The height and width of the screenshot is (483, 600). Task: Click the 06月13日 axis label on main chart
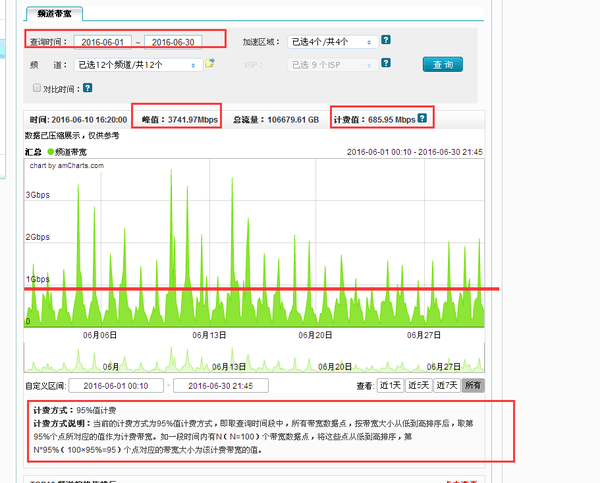tap(209, 335)
